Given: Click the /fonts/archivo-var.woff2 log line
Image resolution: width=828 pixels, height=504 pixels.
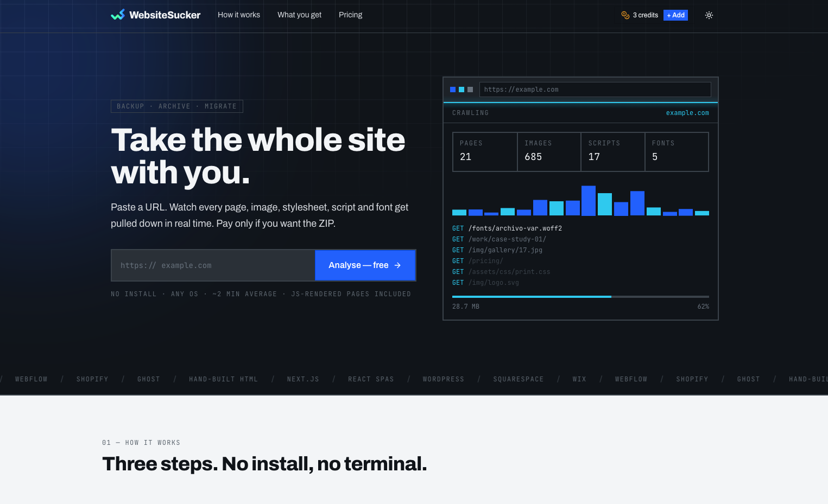Looking at the screenshot, I should [x=507, y=228].
